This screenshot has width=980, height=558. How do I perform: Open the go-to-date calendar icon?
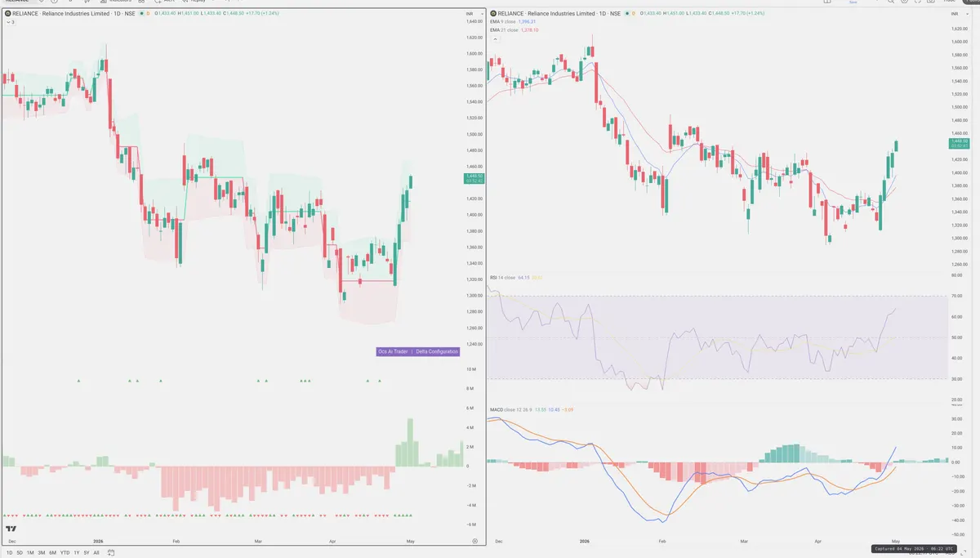111,553
